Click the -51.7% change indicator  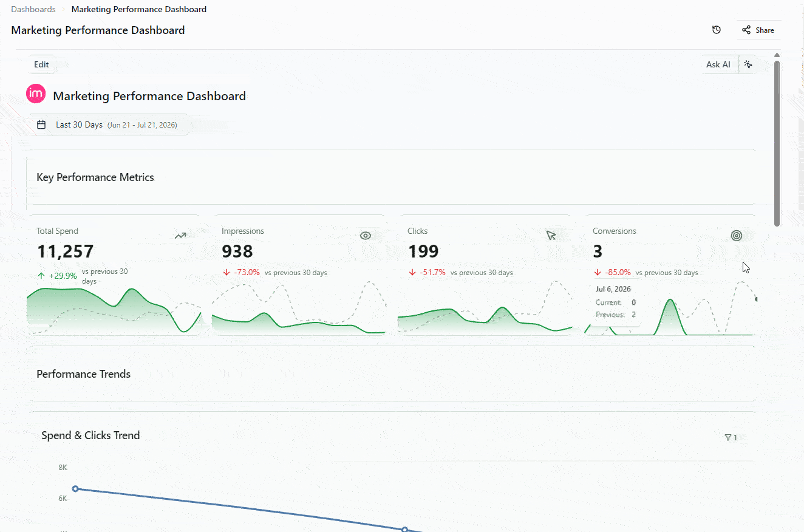(x=427, y=273)
